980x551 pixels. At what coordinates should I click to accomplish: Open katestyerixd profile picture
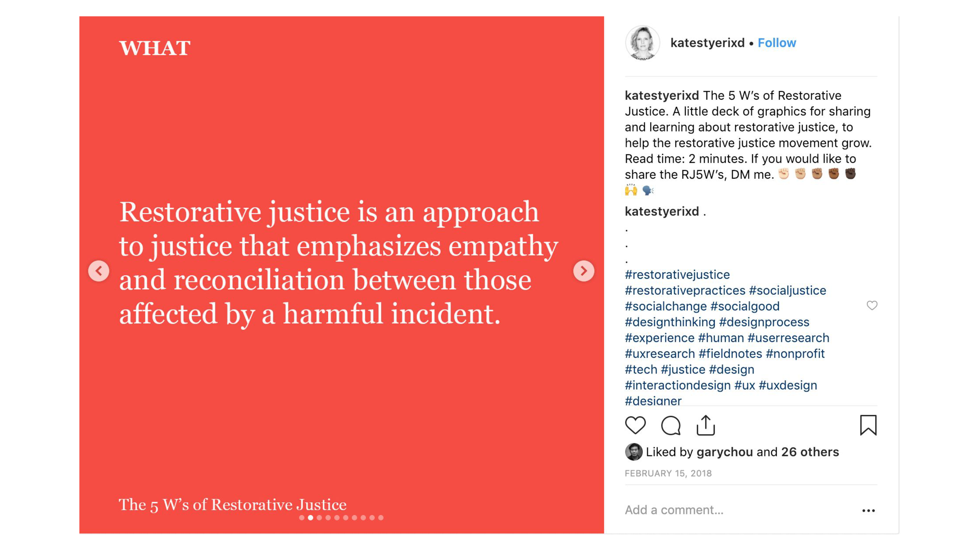643,43
